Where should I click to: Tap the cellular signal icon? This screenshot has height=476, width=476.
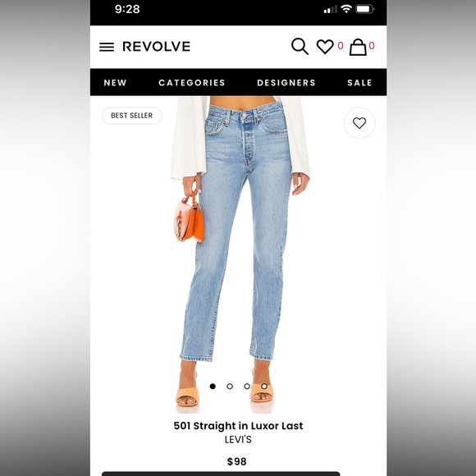330,9
